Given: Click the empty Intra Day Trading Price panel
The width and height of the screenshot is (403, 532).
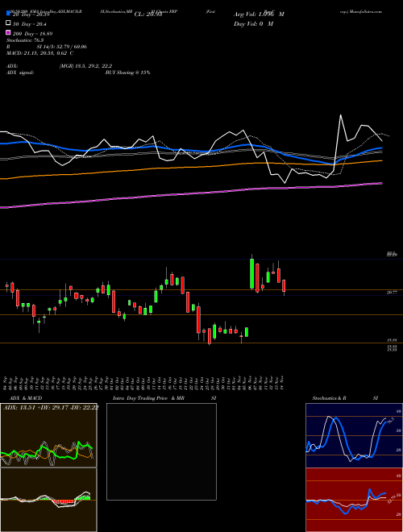Looking at the screenshot, I should (161, 451).
